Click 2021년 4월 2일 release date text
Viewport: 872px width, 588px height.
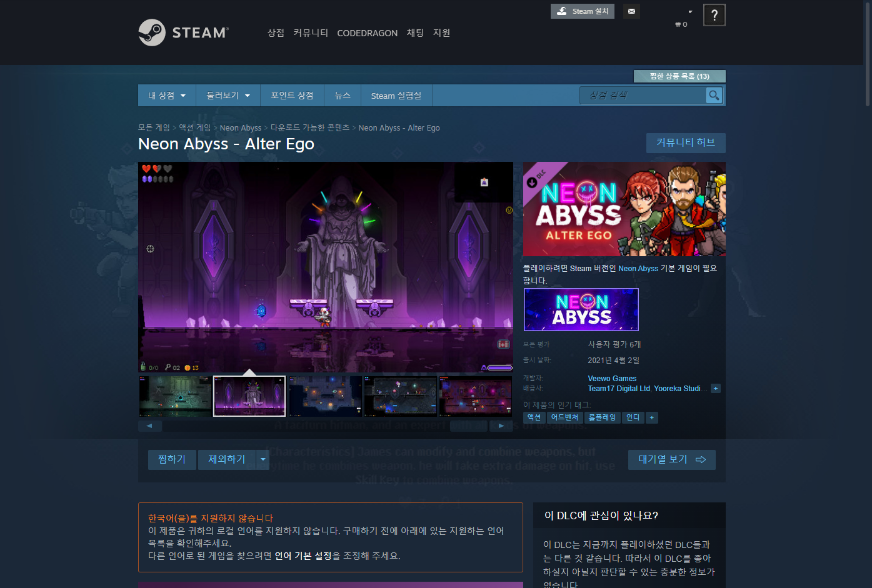tap(614, 360)
